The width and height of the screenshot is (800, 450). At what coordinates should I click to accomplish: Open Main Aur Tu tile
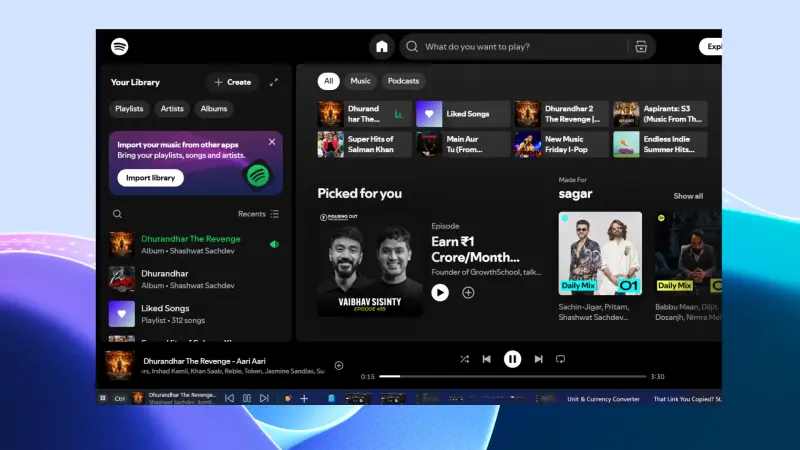(x=463, y=144)
